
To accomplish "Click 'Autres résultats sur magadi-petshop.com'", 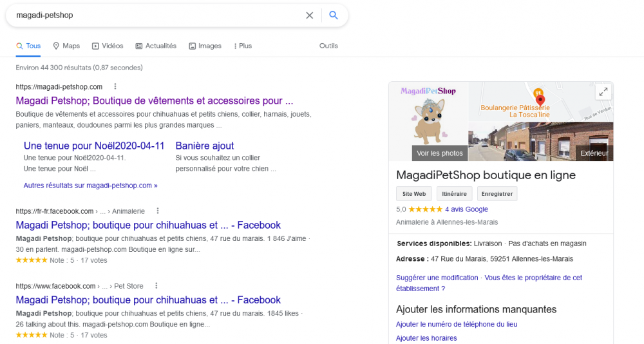I will [90, 186].
